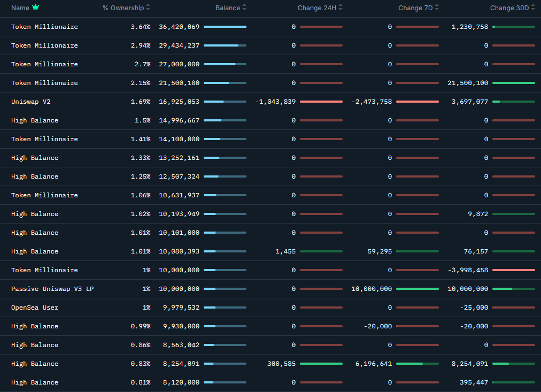Open the Passive Uniswap V3 LP entry
The width and height of the screenshot is (541, 392).
[52, 288]
